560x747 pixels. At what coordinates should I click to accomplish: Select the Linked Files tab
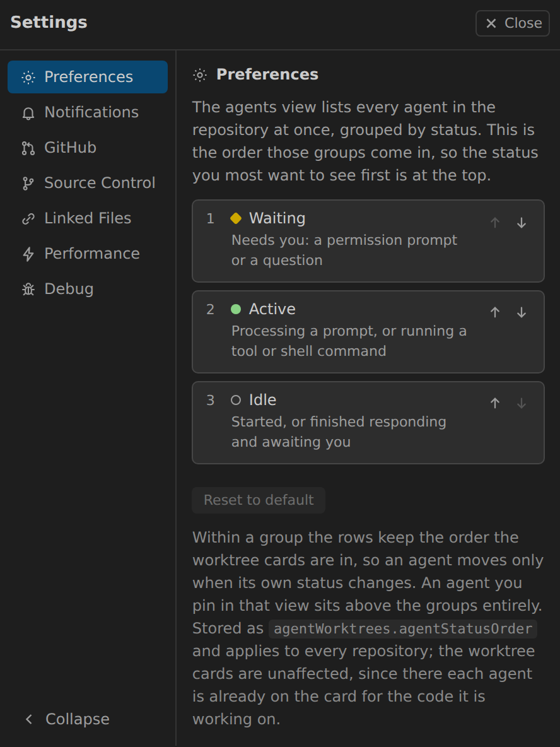(x=88, y=218)
